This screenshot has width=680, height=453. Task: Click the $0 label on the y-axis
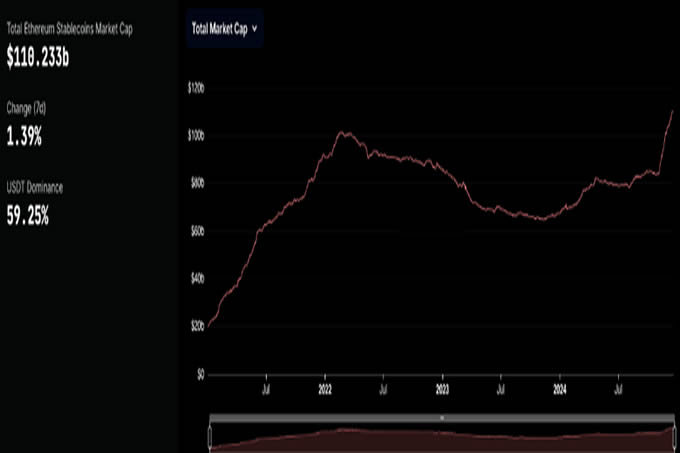pos(200,375)
